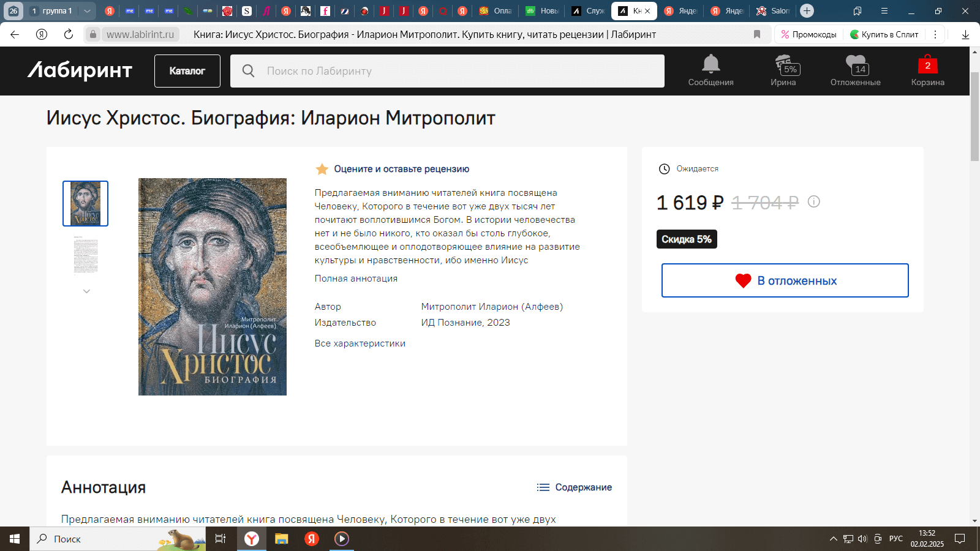The height and width of the screenshot is (551, 980).
Task: Open author Митрополит Иларион (Алфеев) link
Action: pos(492,307)
